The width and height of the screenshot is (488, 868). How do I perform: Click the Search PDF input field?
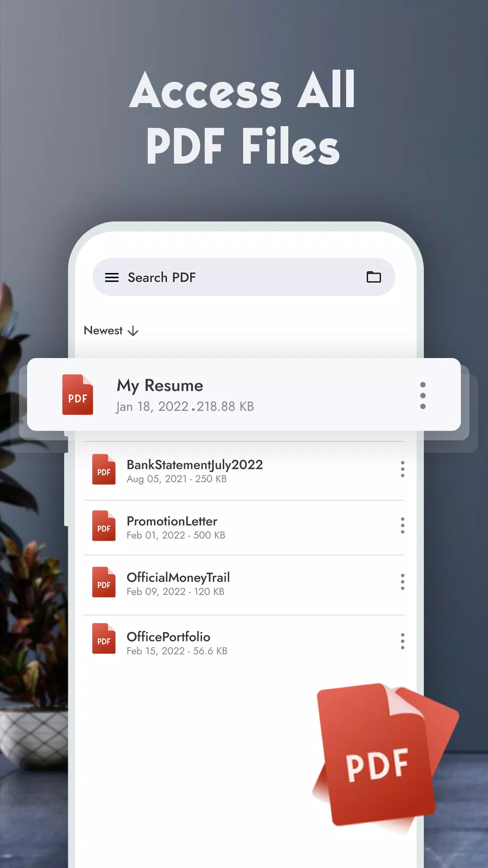(x=244, y=277)
